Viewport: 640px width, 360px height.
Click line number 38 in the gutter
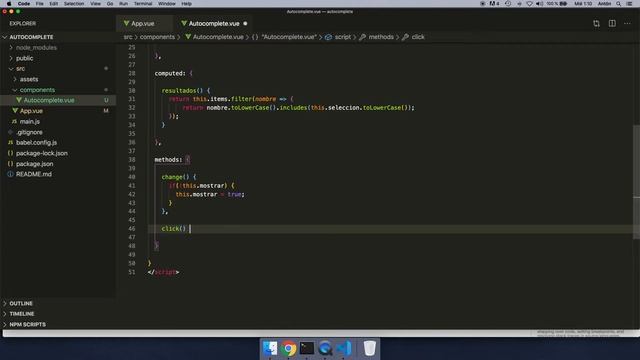(132, 160)
